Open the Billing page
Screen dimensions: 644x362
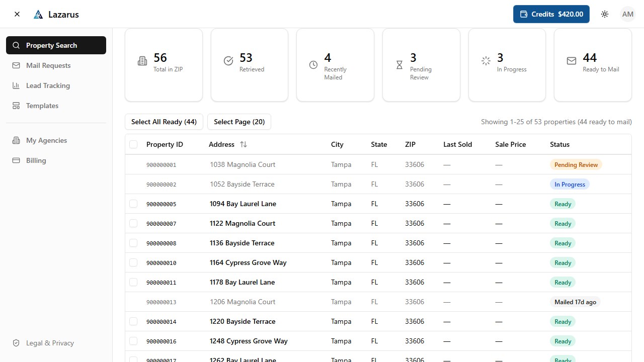tap(56, 160)
